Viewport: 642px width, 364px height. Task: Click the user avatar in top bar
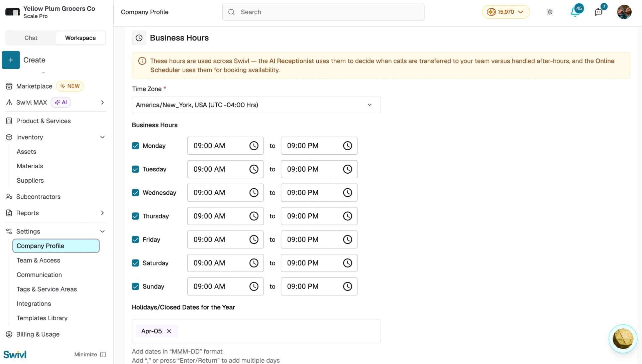(624, 12)
